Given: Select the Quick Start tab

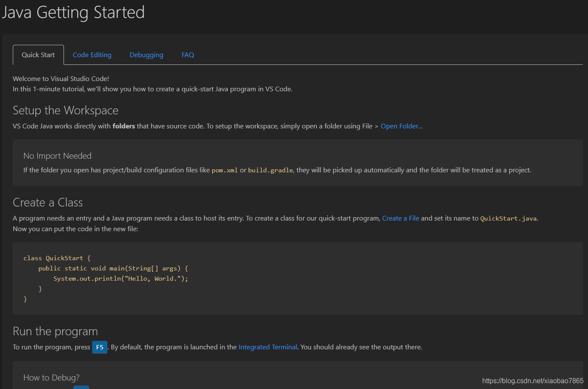Looking at the screenshot, I should point(38,55).
